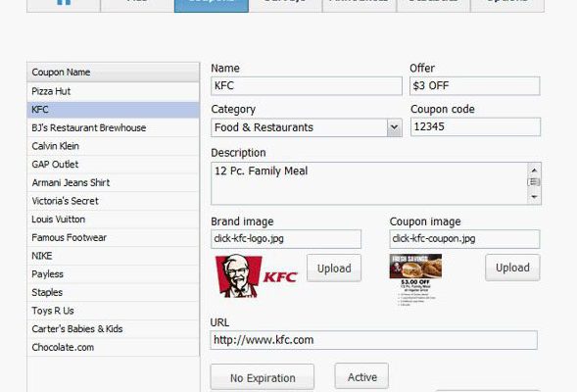
Task: Select the Staples coupon
Action: click(113, 292)
